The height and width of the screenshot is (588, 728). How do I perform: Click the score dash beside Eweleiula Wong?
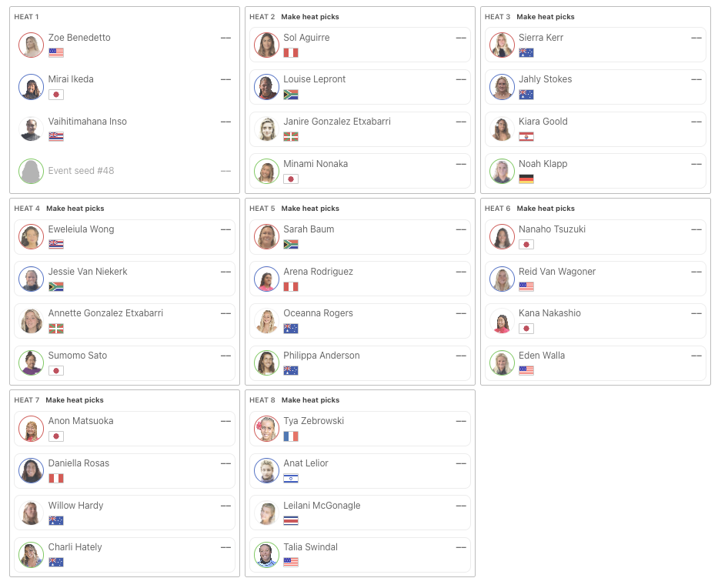225,229
